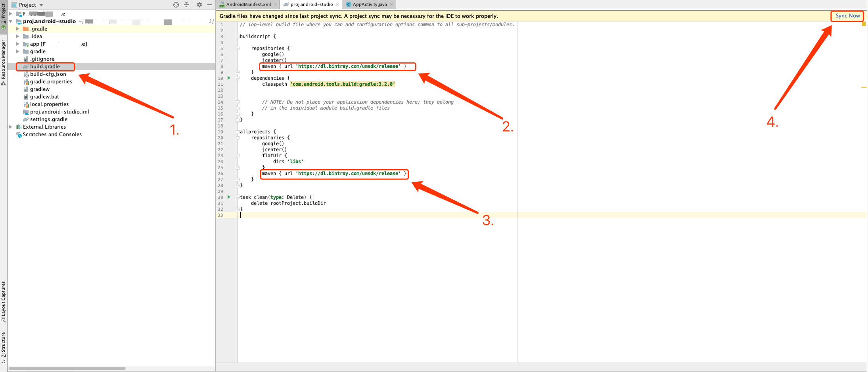The height and width of the screenshot is (372, 868).
Task: Expand the gradle folder arrow
Action: 18,52
